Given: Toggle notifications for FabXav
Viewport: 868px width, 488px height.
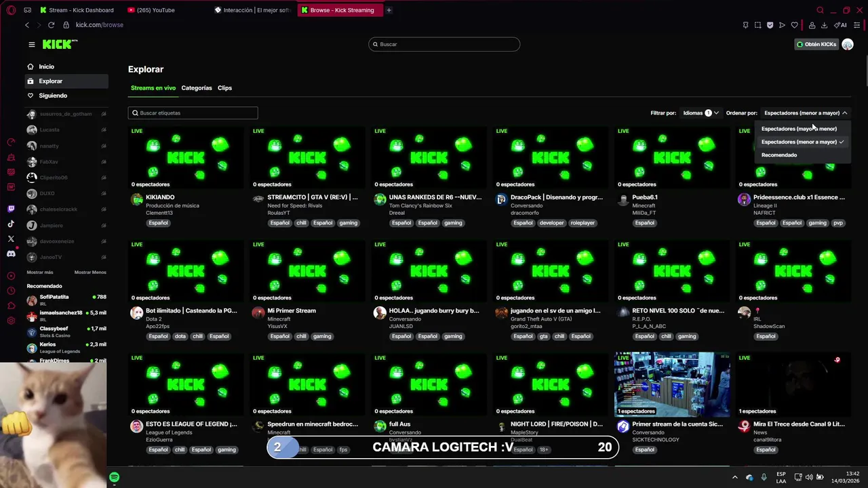Looking at the screenshot, I should [x=104, y=162].
